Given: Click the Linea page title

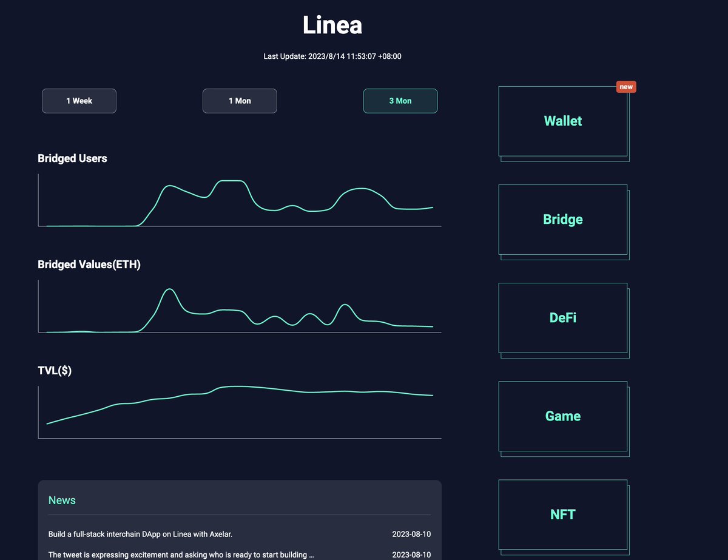Looking at the screenshot, I should [x=332, y=25].
